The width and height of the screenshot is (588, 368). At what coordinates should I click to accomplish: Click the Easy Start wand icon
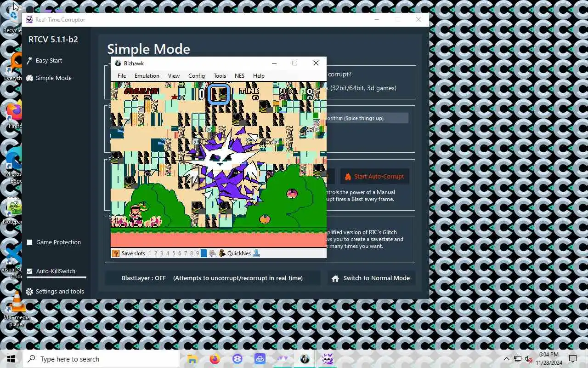pos(29,61)
